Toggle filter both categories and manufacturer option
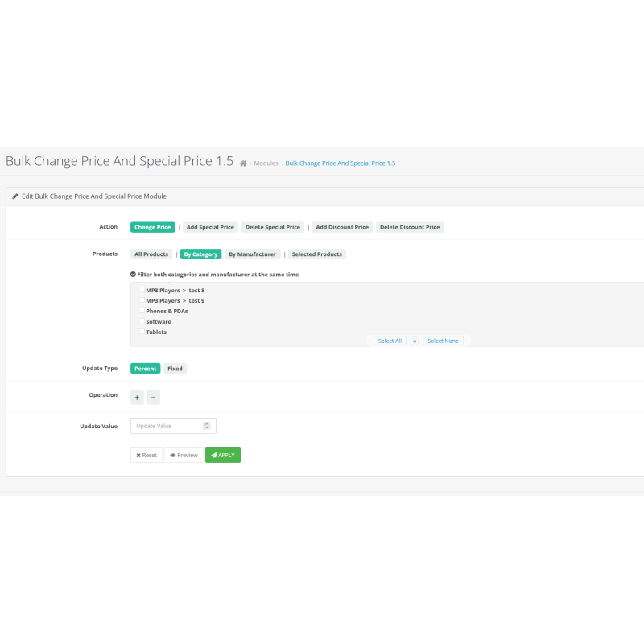The width and height of the screenshot is (644, 644). (133, 274)
